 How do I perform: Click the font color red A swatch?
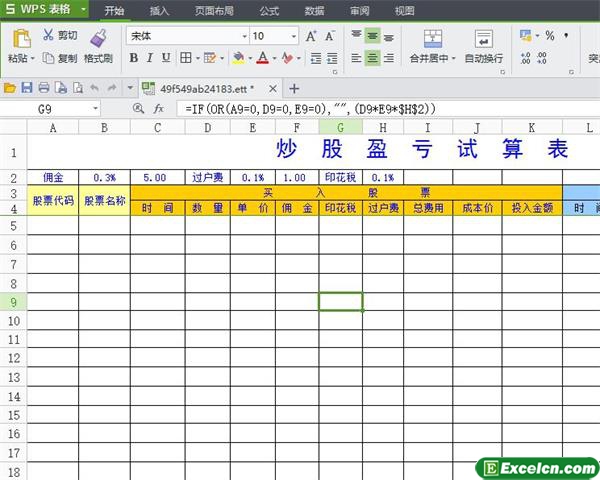tap(261, 58)
